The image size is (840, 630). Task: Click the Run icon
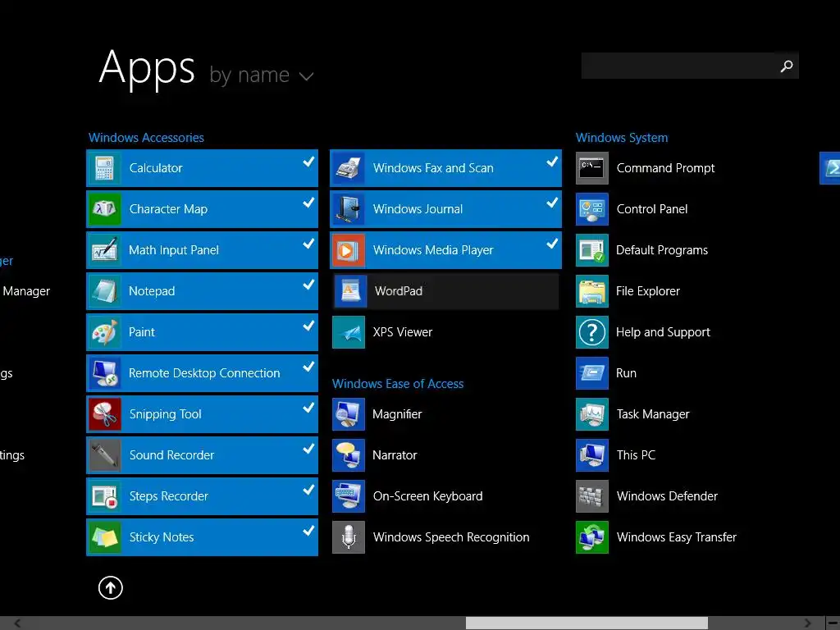pos(592,373)
